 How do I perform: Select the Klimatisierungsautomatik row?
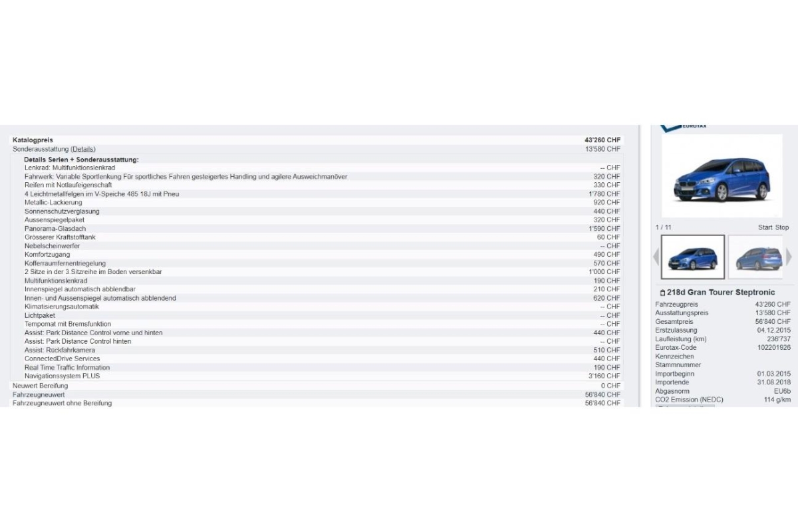pyautogui.click(x=317, y=307)
